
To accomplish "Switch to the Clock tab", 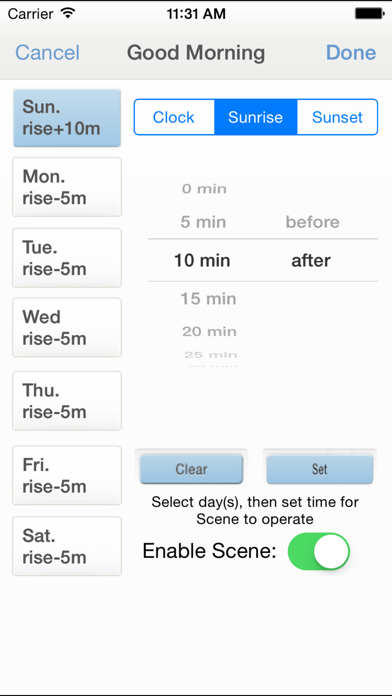I will (174, 117).
